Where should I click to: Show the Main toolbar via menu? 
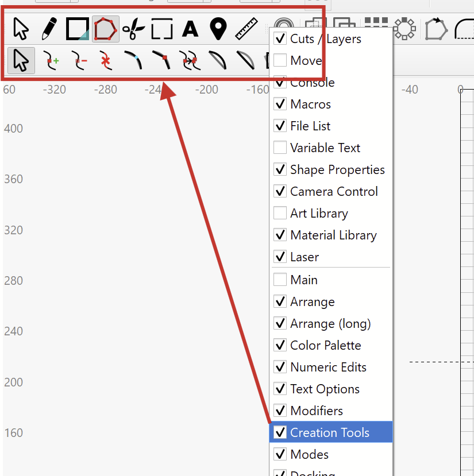(280, 280)
